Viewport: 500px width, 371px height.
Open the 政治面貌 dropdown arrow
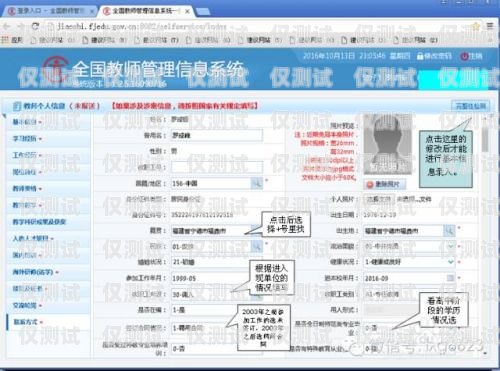(450, 246)
